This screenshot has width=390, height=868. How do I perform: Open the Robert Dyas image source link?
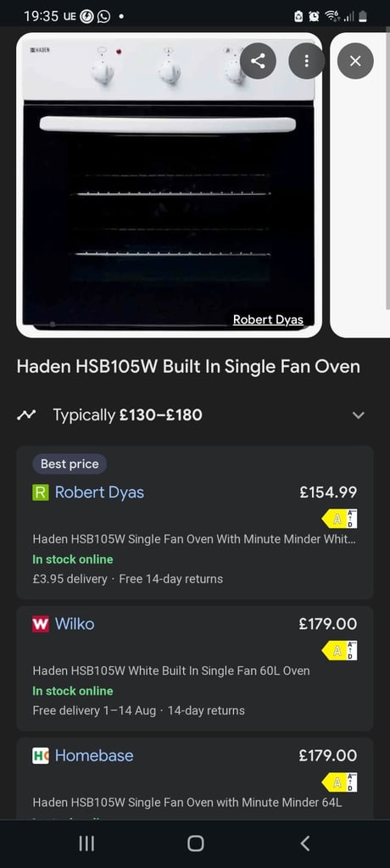point(268,320)
